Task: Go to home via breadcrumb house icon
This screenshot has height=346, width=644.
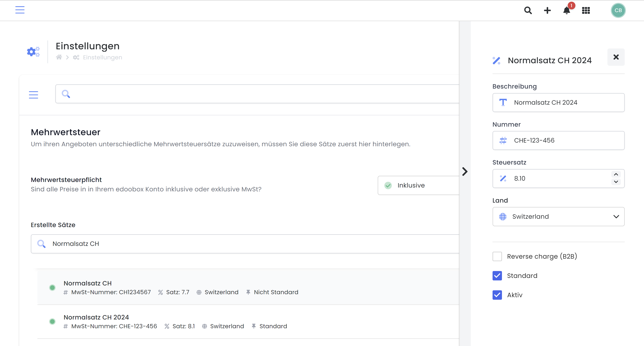Action: pos(59,57)
